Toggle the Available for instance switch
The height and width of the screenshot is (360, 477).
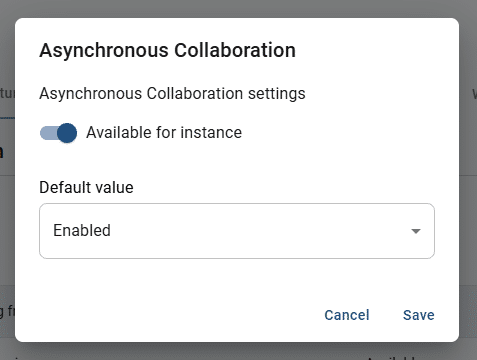coord(58,133)
